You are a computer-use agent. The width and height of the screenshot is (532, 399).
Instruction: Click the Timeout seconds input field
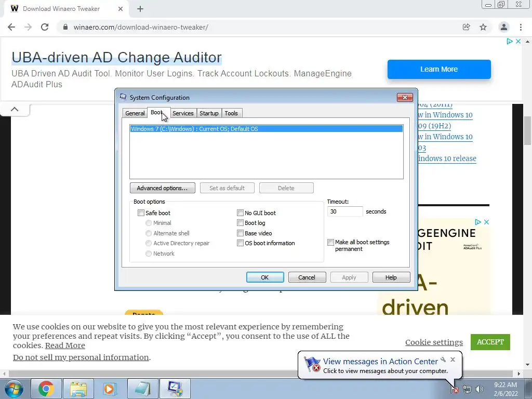pyautogui.click(x=345, y=211)
